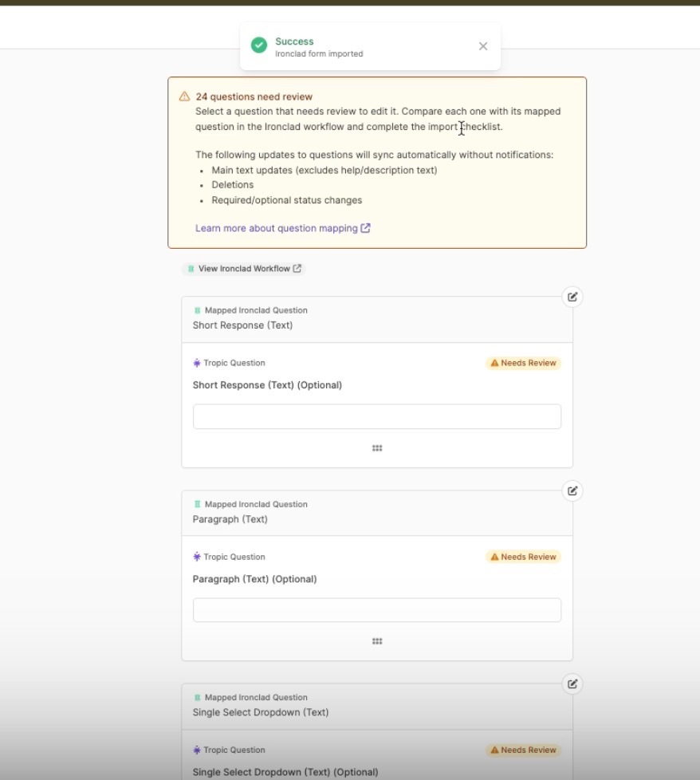The width and height of the screenshot is (700, 780).
Task: Grab the drag handle under Paragraph field
Action: click(377, 641)
